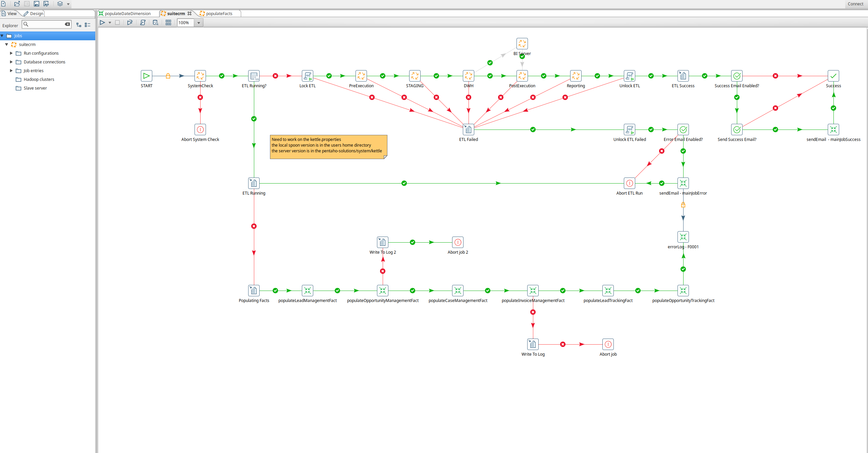868x453 pixels.
Task: Click the kettle.properties note
Action: [329, 147]
